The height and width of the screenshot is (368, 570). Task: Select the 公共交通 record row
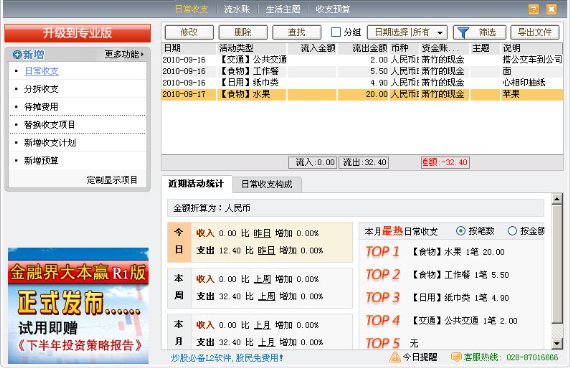(x=362, y=60)
